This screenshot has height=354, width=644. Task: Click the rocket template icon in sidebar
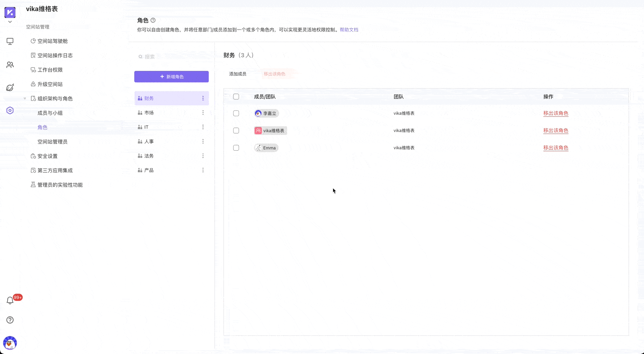pyautogui.click(x=10, y=87)
